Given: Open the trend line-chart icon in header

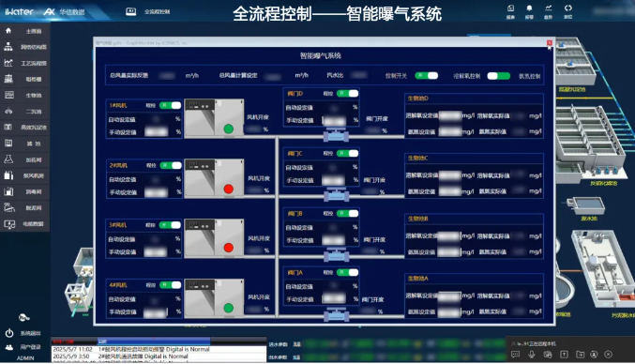Looking at the screenshot, I should [x=549, y=8].
